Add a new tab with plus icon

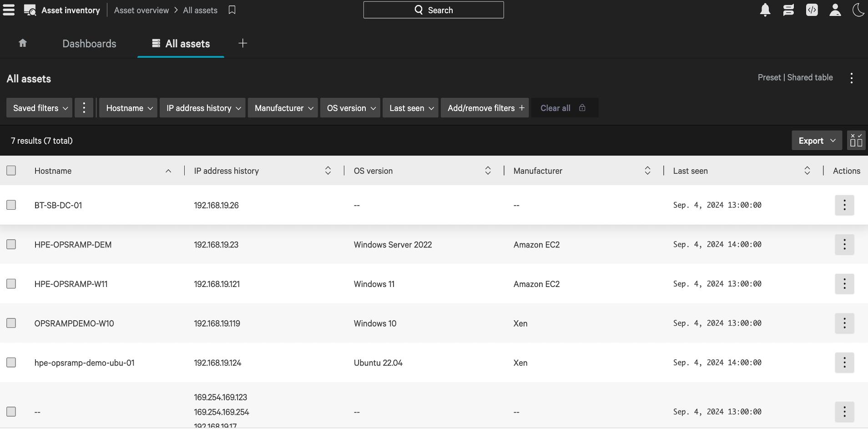click(x=243, y=43)
